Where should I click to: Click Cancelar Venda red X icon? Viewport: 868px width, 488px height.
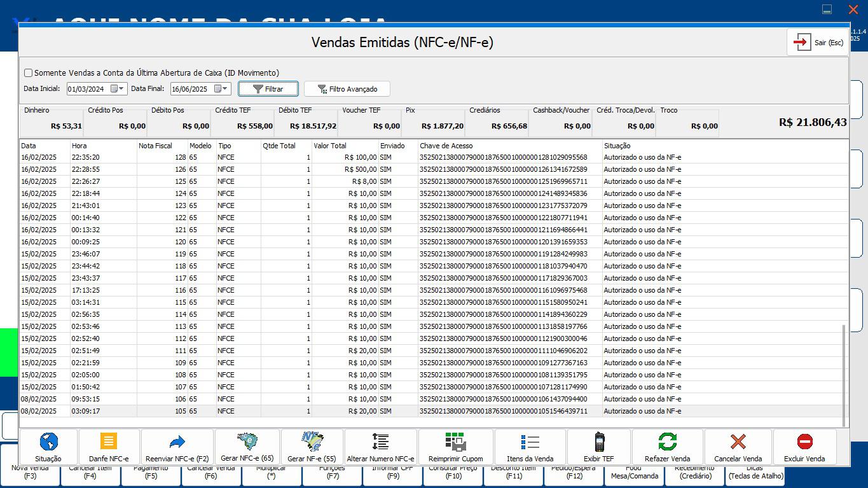[738, 442]
